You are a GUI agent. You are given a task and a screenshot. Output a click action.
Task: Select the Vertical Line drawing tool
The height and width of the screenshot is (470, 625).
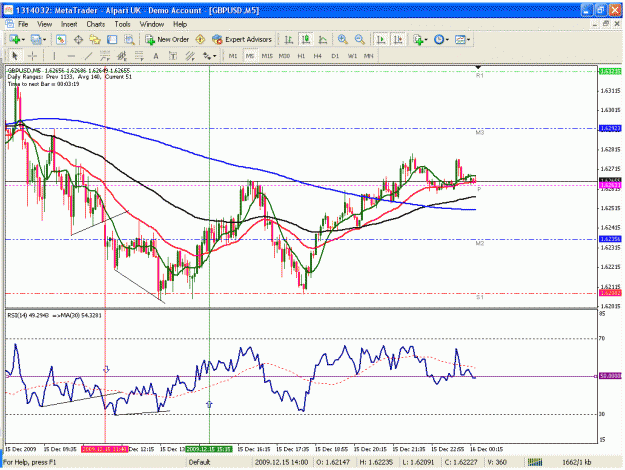click(x=54, y=56)
